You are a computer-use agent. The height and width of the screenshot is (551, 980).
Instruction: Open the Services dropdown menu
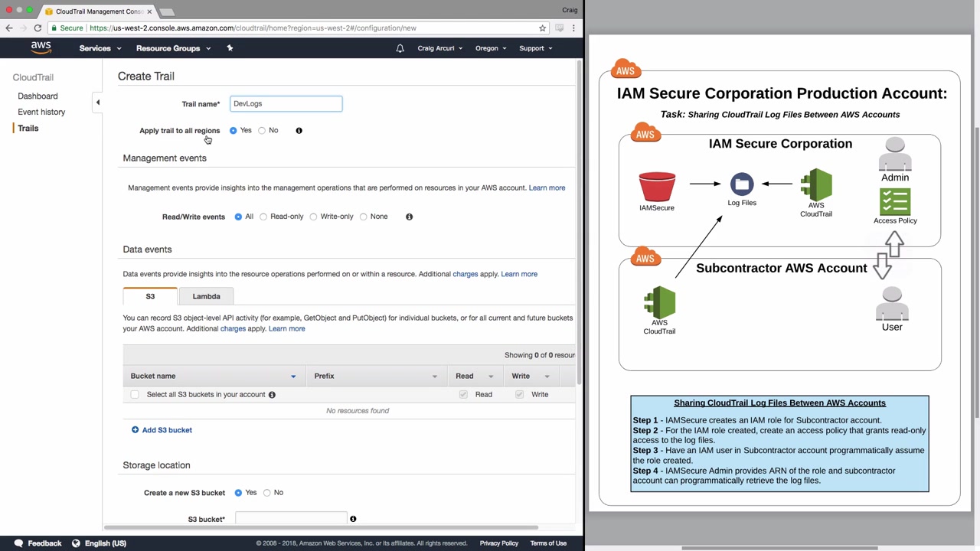(100, 48)
